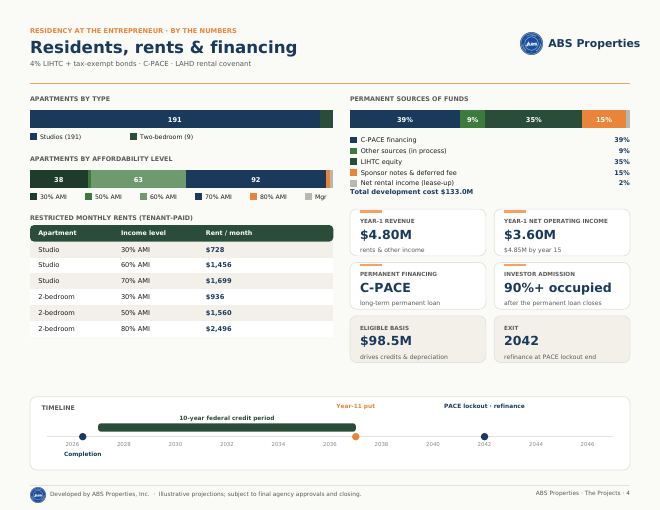Click the Completion marker on the timeline
660x510 pixels.
(82, 437)
